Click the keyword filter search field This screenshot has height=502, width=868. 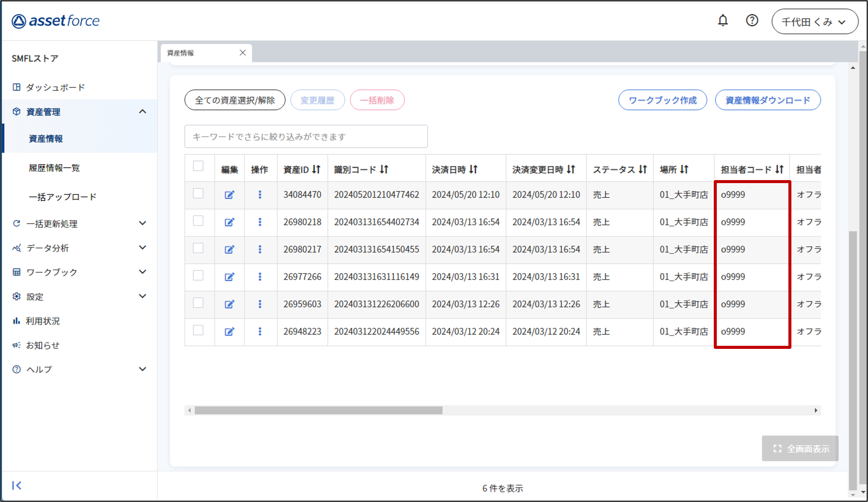point(306,137)
